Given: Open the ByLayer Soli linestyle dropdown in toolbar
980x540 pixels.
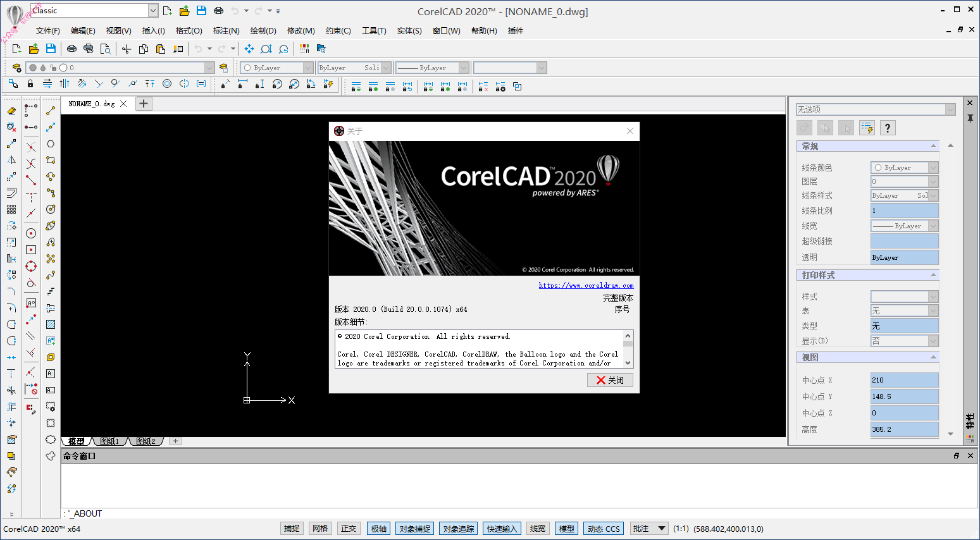Looking at the screenshot, I should click(x=386, y=68).
